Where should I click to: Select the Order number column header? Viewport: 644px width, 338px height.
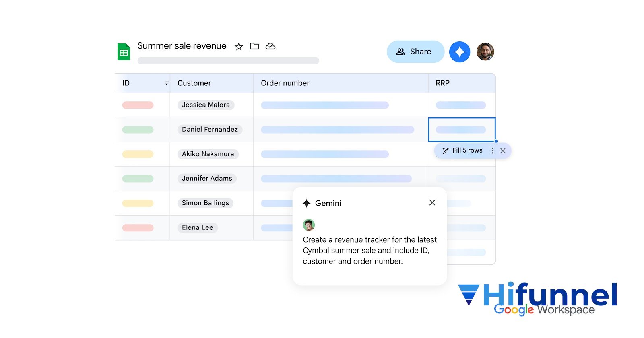[x=341, y=83]
